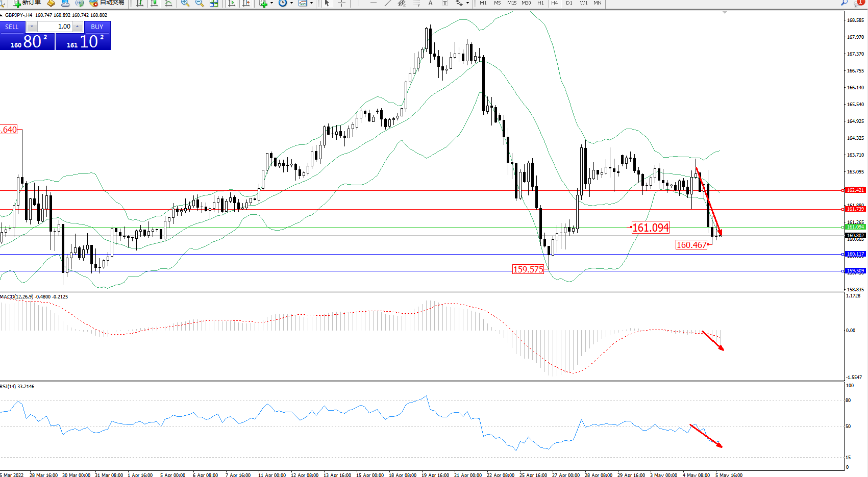This screenshot has height=477, width=868.
Task: Select the crosshair tool
Action: coord(341,3)
